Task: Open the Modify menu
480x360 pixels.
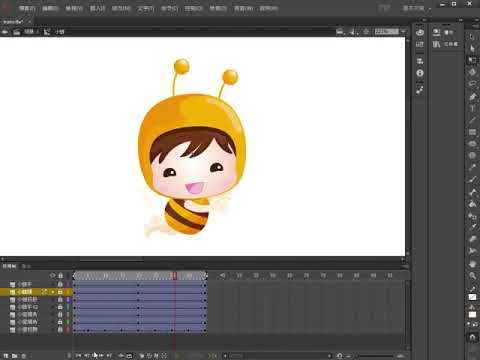Action: tap(121, 8)
